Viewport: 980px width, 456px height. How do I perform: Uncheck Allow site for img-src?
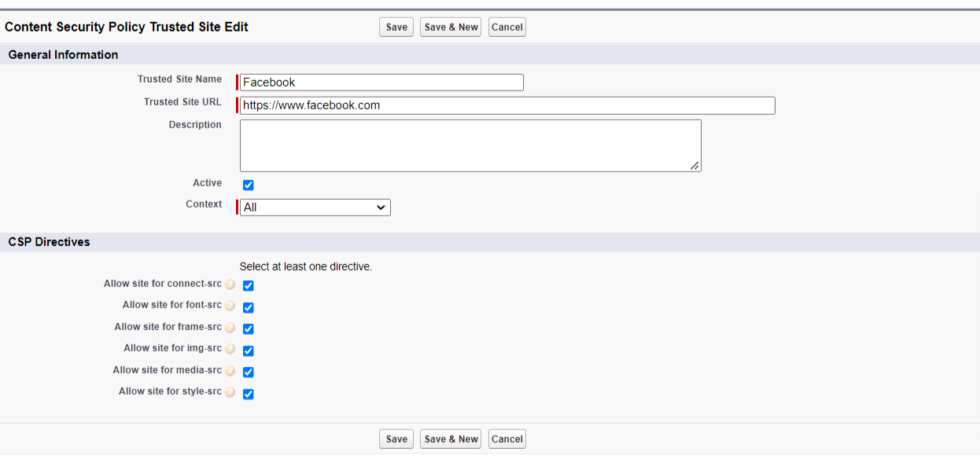pos(249,351)
